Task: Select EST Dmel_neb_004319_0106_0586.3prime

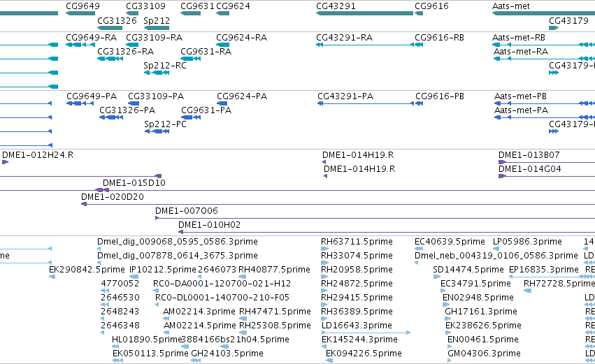Action: point(496,256)
